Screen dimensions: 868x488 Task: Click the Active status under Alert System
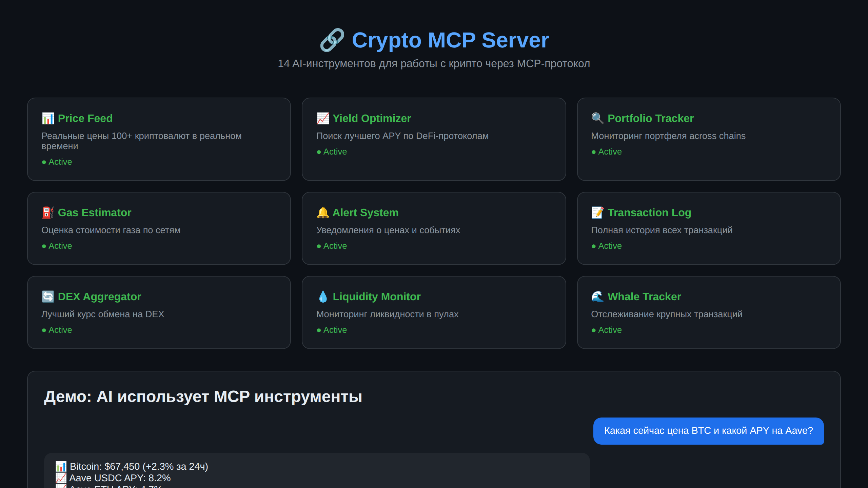pyautogui.click(x=332, y=246)
